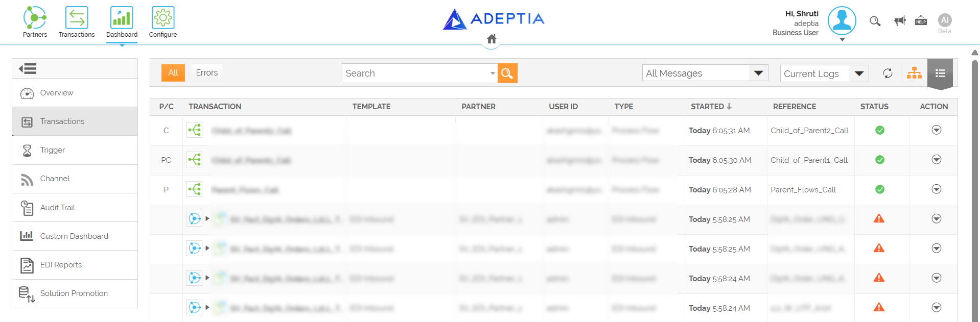Screen dimensions: 980x322
Task: Click the home icon below Adeptia logo
Action: pyautogui.click(x=492, y=39)
